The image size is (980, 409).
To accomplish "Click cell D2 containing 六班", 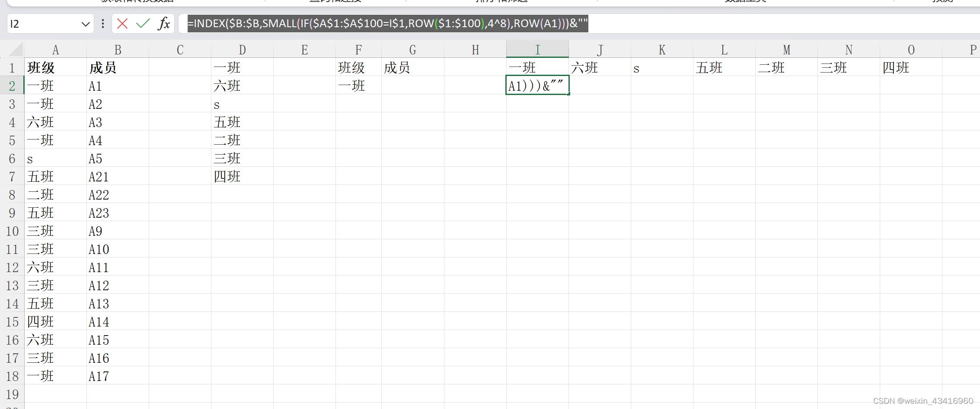I will pyautogui.click(x=242, y=86).
